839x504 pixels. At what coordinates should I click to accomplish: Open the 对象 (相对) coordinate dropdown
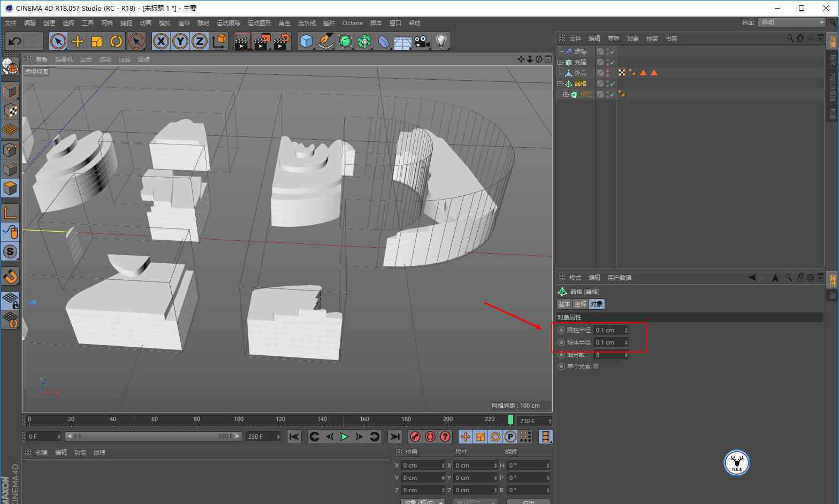[423, 502]
